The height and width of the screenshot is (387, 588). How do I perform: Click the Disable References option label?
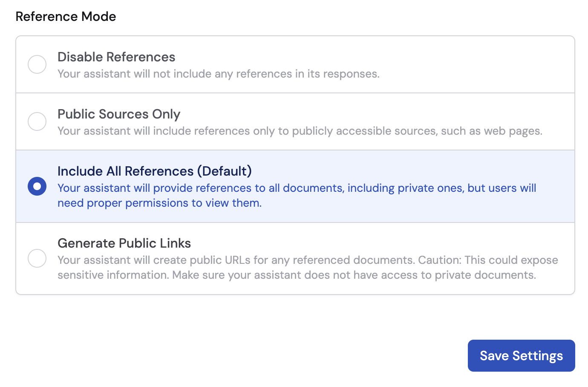click(x=116, y=57)
